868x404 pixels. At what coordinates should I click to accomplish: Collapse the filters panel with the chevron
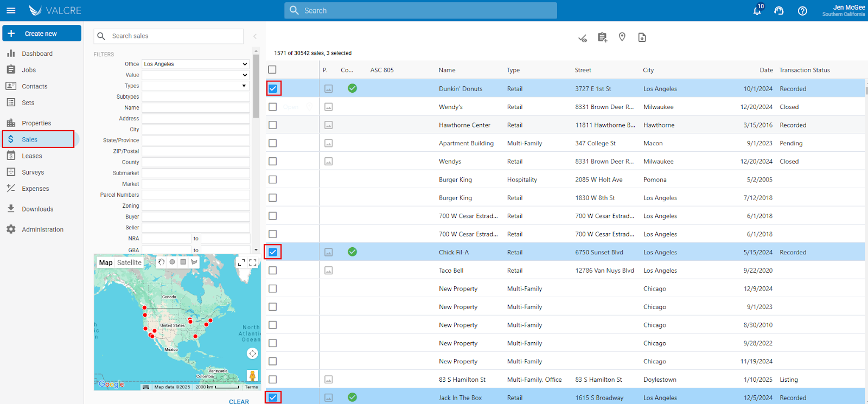tap(255, 36)
